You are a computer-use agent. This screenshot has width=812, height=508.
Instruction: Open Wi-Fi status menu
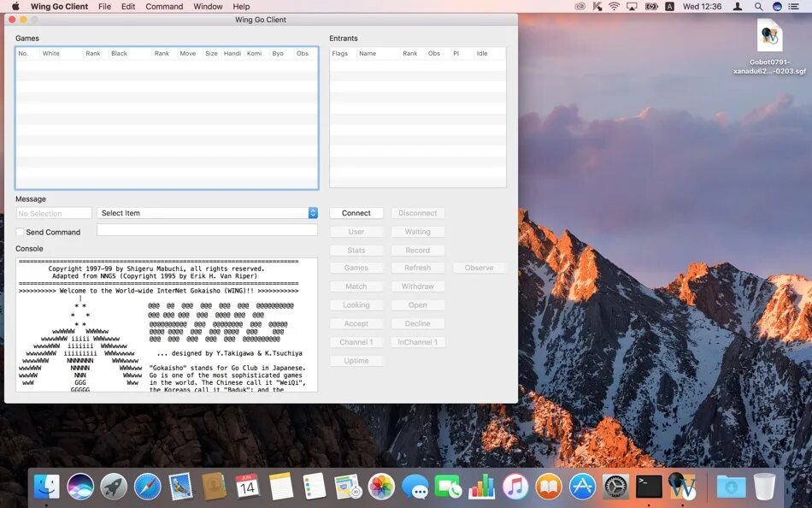(x=615, y=7)
